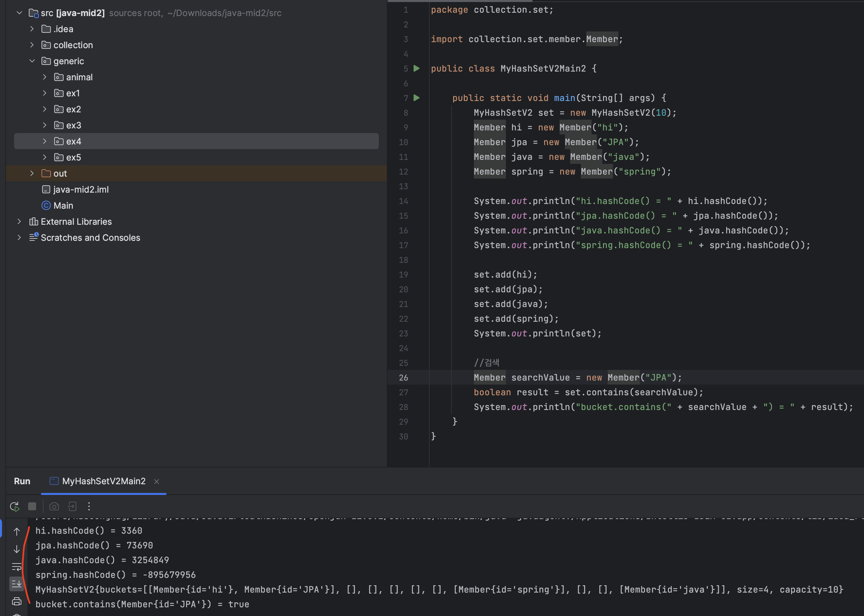Click console output 'hi.hashCode() = 3360'
The height and width of the screenshot is (616, 864).
pyautogui.click(x=89, y=531)
